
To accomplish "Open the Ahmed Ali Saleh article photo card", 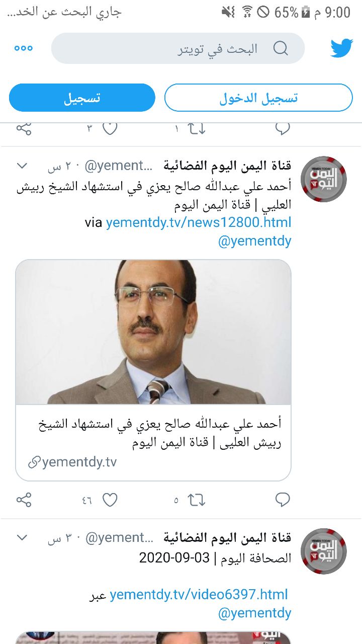I will coord(153,370).
